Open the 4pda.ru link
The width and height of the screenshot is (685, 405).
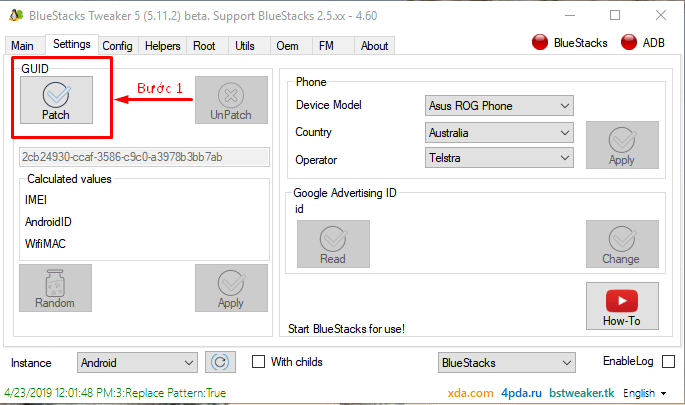(521, 393)
